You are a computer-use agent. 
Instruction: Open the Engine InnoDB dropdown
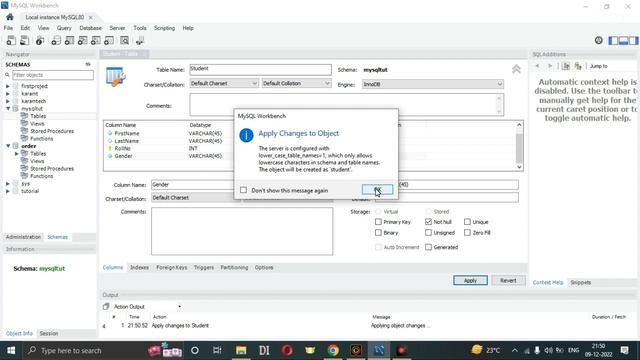pos(432,84)
